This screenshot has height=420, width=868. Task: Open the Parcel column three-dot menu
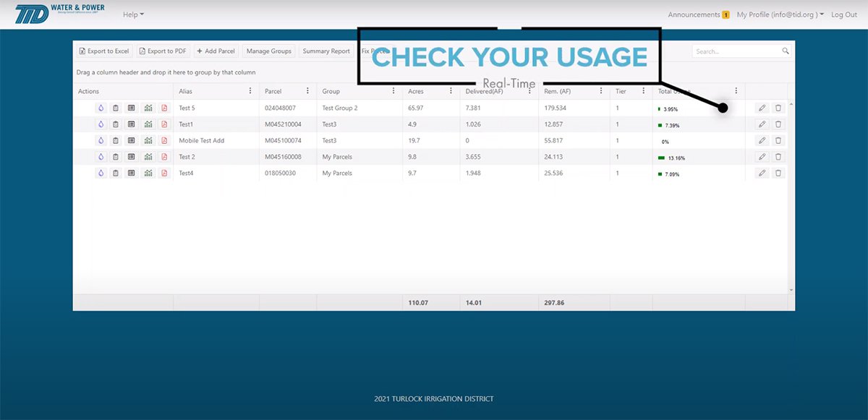tap(307, 91)
